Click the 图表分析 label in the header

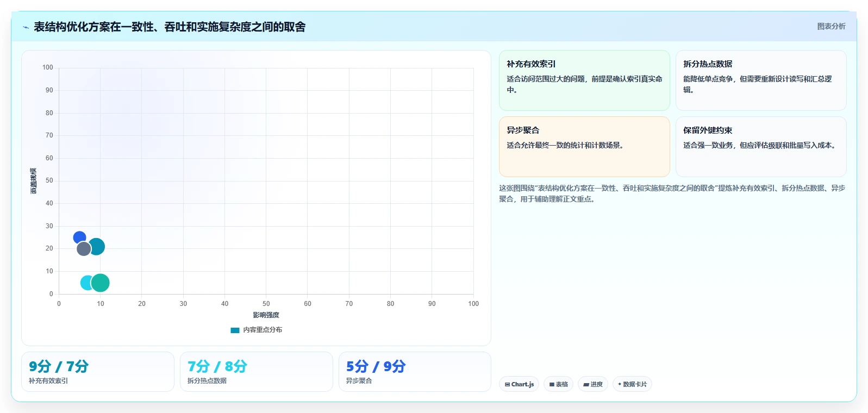pyautogui.click(x=831, y=26)
